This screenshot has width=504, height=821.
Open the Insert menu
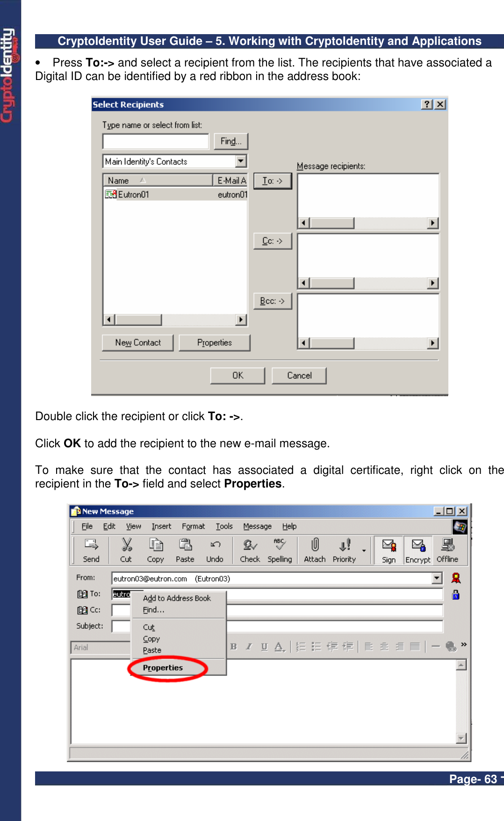click(161, 526)
